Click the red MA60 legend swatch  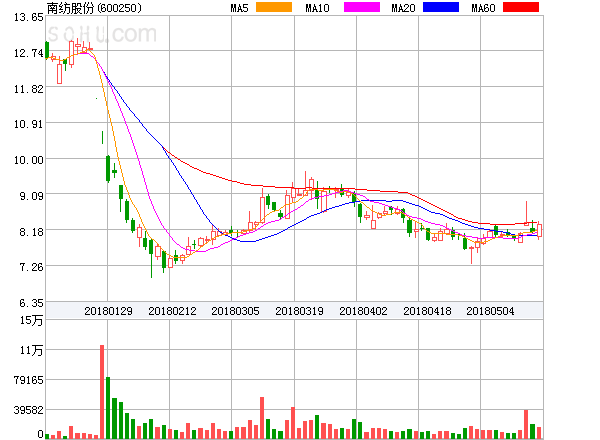[x=521, y=7]
